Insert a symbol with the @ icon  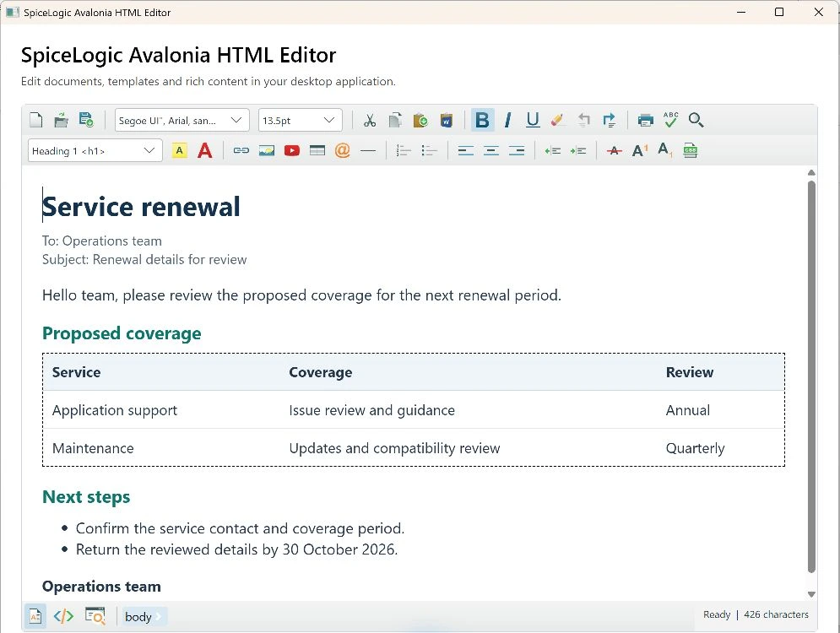342,151
